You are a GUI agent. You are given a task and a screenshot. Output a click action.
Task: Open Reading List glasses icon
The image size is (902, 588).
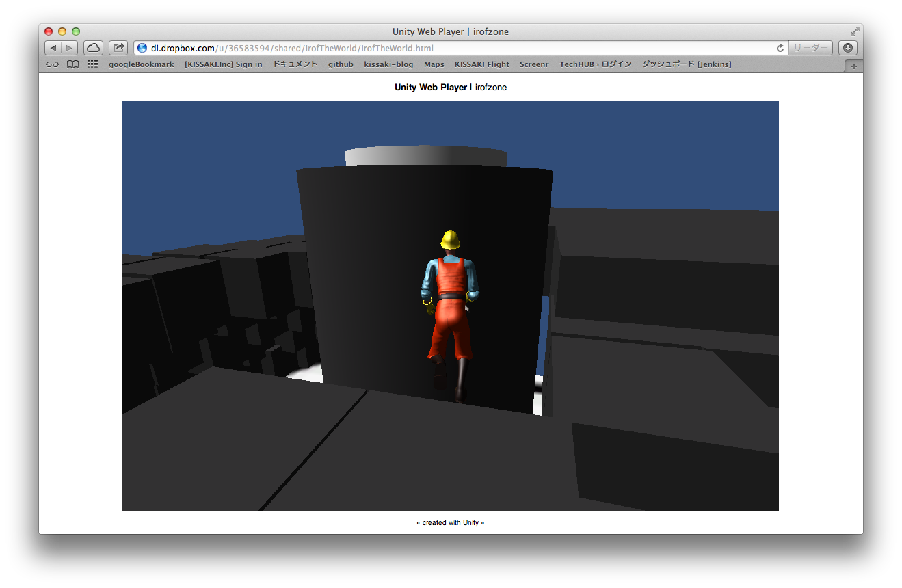(x=52, y=64)
